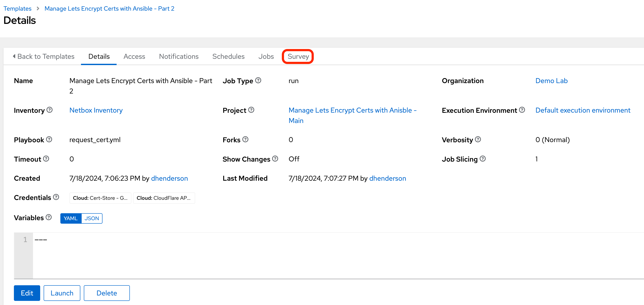Open the Access tab
Image resolution: width=644 pixels, height=305 pixels.
(134, 56)
